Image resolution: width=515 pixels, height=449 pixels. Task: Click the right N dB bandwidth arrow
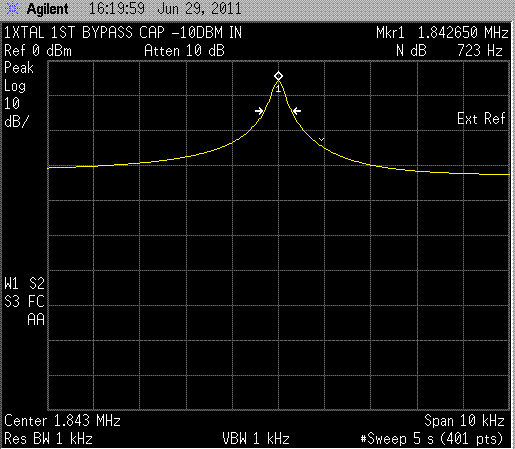pos(297,111)
